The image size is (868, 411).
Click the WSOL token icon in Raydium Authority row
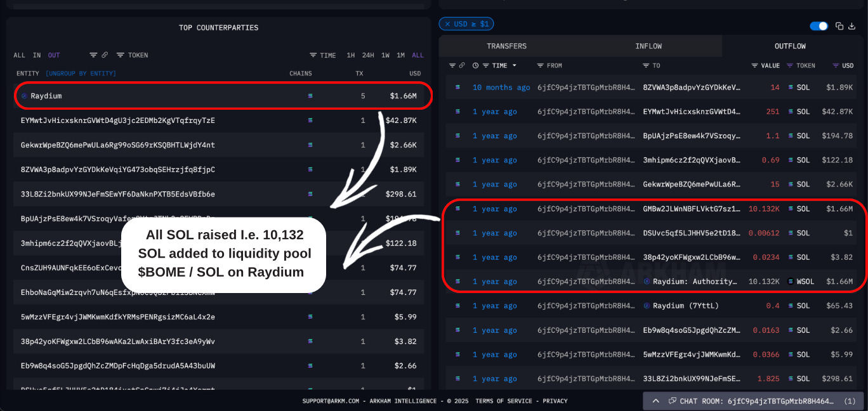(x=791, y=282)
